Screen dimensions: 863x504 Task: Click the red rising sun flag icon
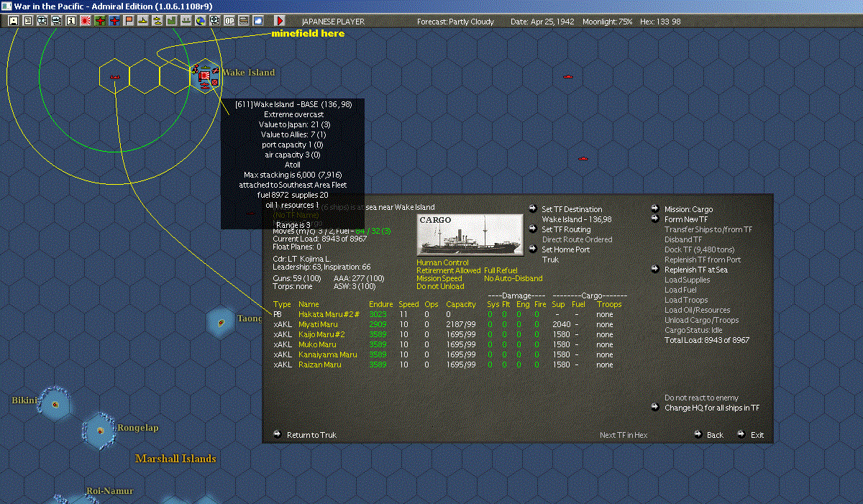[86, 21]
